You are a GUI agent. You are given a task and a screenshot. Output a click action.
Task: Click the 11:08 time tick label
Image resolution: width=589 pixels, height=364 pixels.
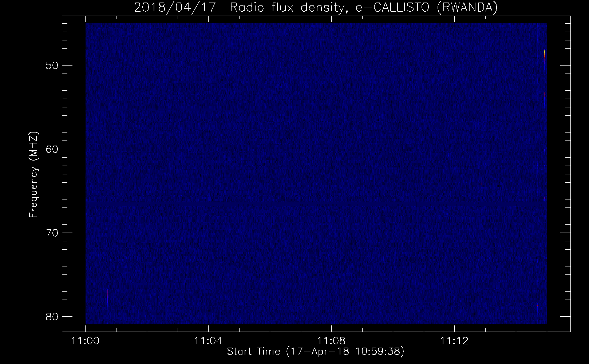coord(331,341)
